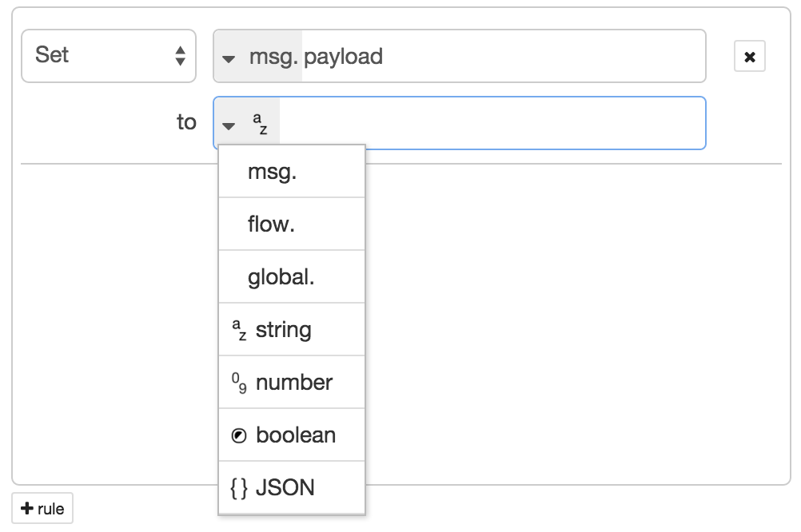Click the a-z type icon in the 'to' field
This screenshot has width=801, height=532.
coord(260,123)
